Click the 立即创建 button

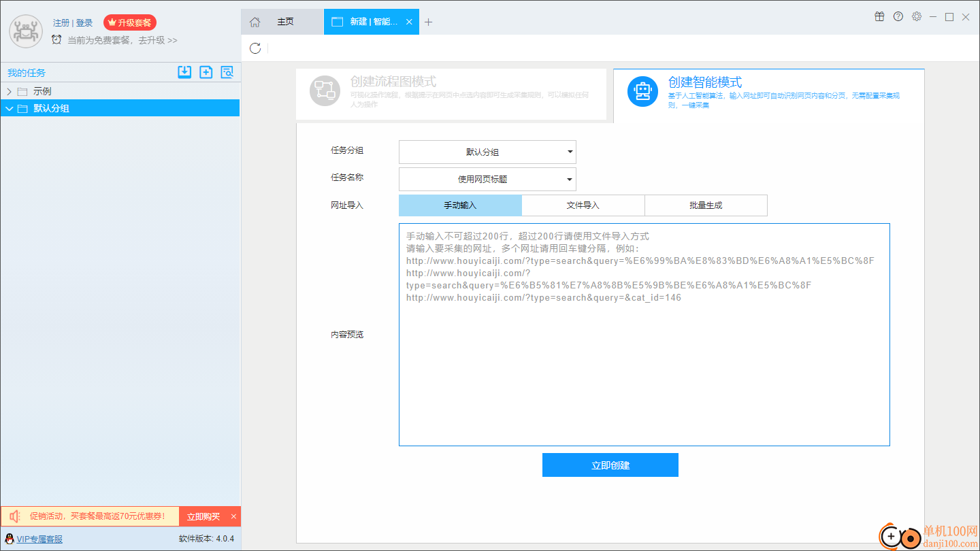610,465
